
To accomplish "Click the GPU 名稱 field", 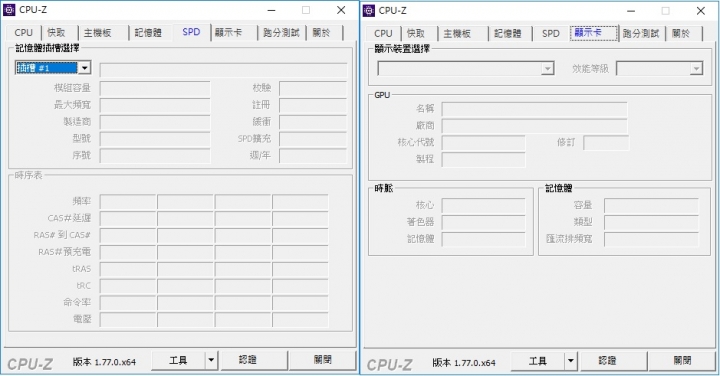I will click(534, 109).
